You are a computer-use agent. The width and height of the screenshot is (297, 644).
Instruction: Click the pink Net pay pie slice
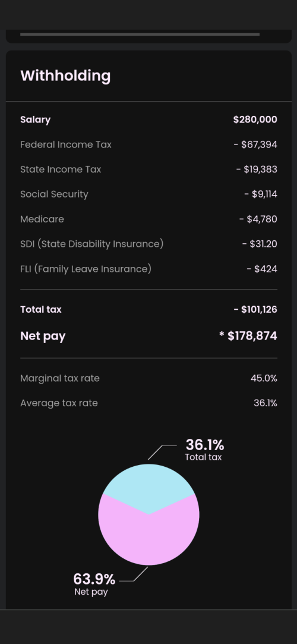point(148,538)
